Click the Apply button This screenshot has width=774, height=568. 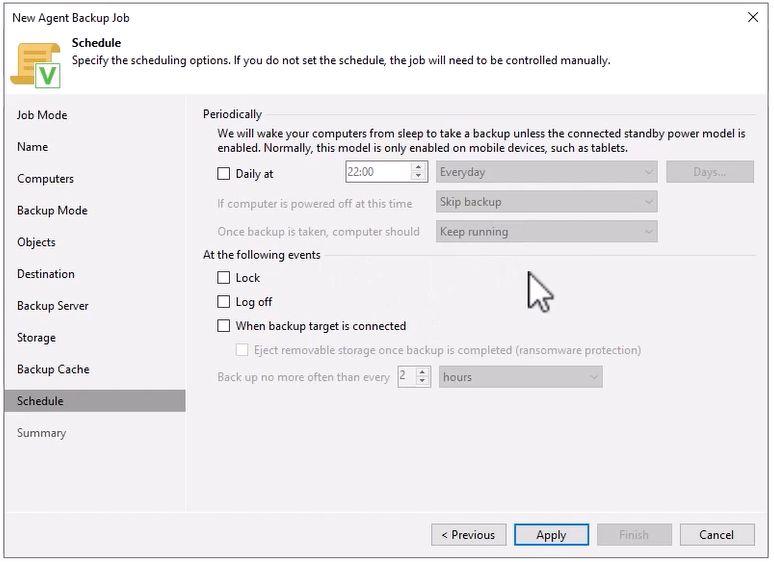[551, 535]
